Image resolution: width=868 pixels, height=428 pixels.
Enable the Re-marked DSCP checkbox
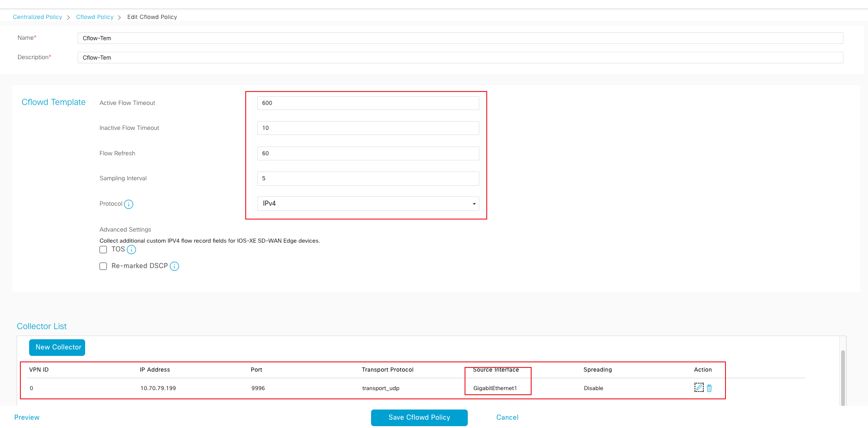[103, 266]
